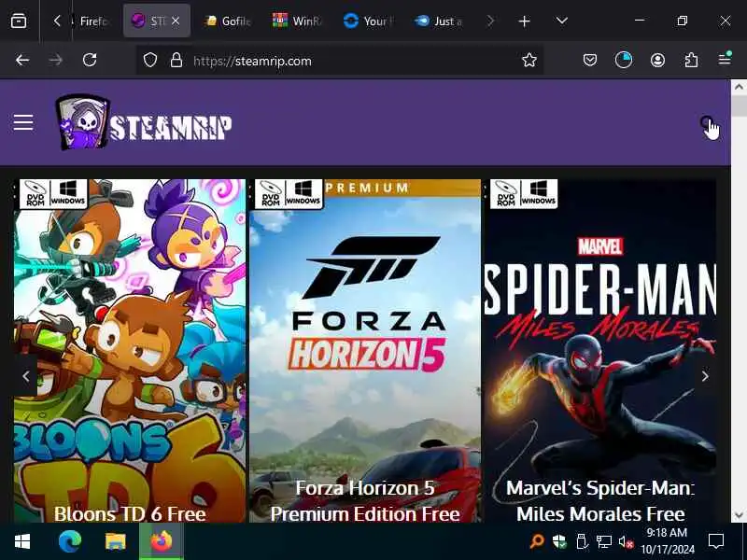Screen dimensions: 747x560
Task: Click the 'Bloons TD 6 Free' title link
Action: (130, 514)
